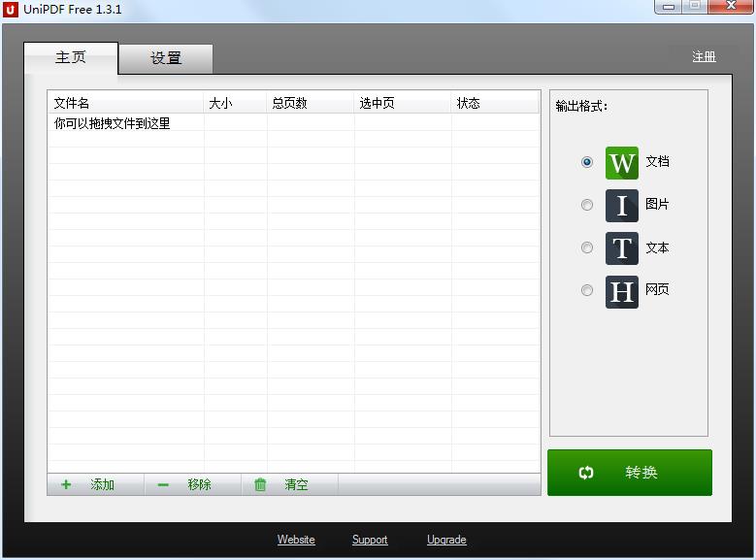Screen dimensions: 756x560
Task: Select the 文本 radio button
Action: tap(587, 247)
